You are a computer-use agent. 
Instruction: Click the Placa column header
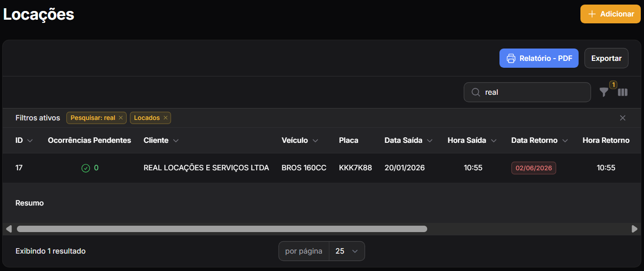pos(349,141)
